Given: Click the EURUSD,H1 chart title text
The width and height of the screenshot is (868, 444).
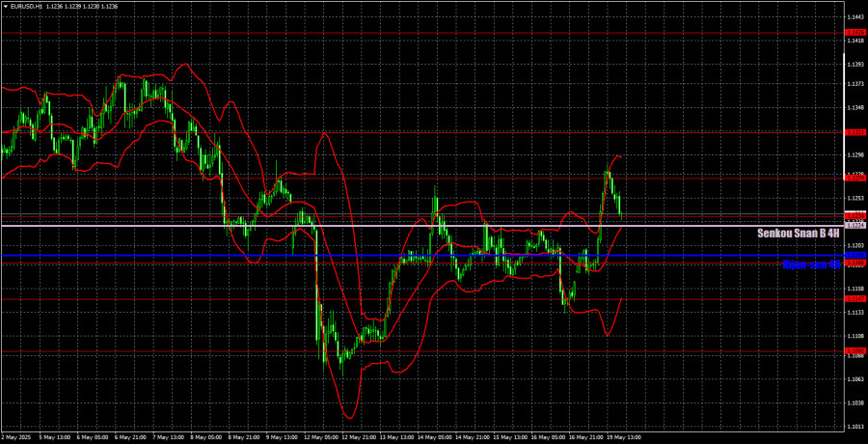Looking at the screenshot, I should click(x=25, y=6).
